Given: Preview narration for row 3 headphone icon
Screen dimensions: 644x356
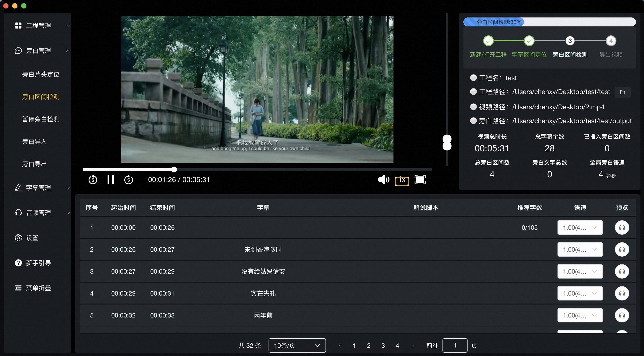Looking at the screenshot, I should [x=622, y=272].
